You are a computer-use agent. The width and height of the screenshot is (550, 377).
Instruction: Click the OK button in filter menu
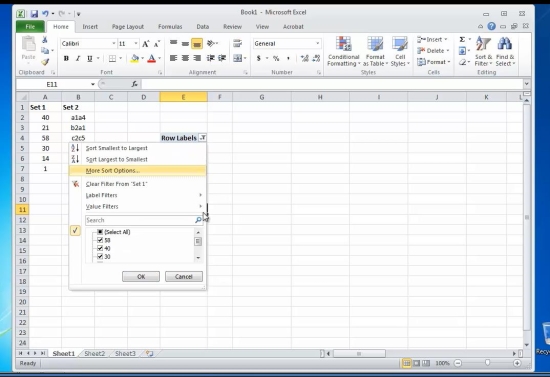click(x=141, y=276)
